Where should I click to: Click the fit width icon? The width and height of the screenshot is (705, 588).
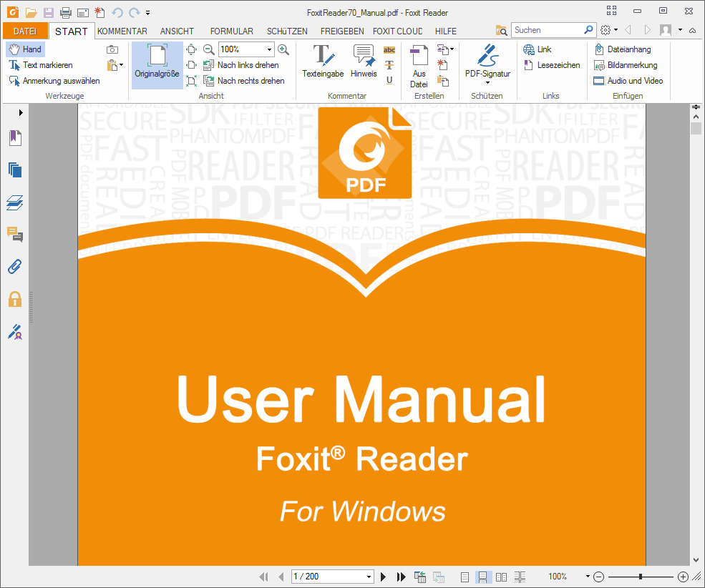(192, 65)
